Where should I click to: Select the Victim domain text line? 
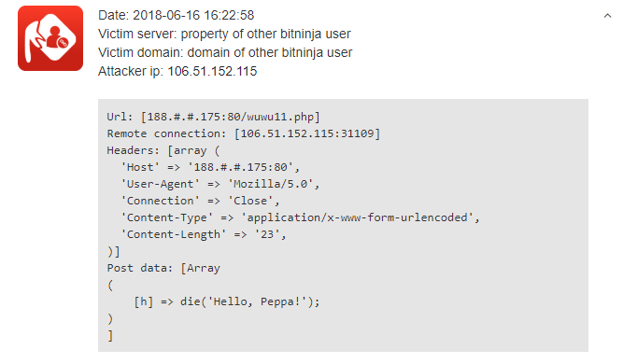pyautogui.click(x=225, y=52)
